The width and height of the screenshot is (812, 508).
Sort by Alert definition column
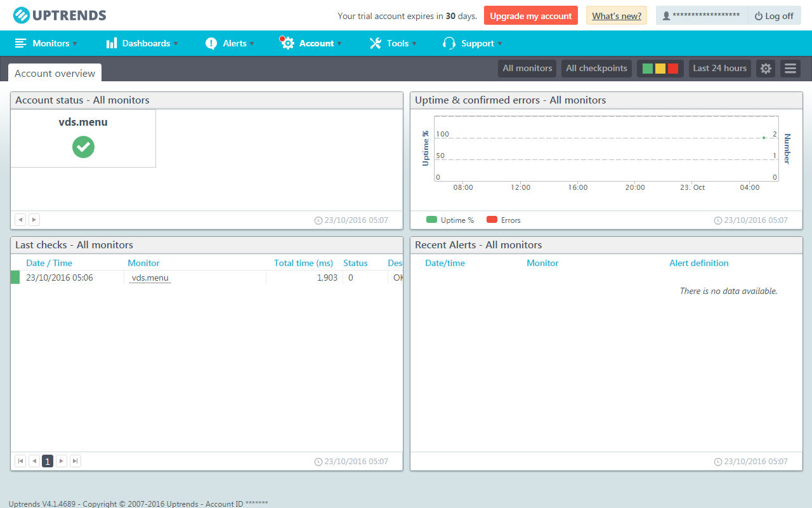pyautogui.click(x=699, y=263)
